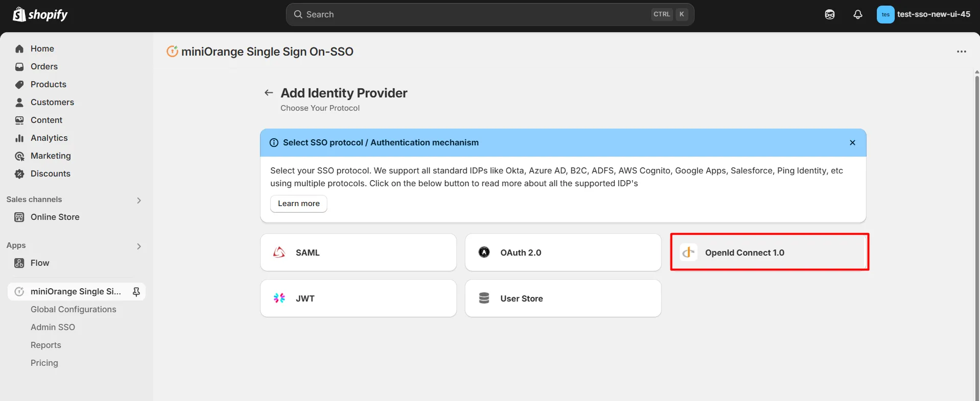Screen dimensions: 980x401
Task: Click the Shopify logo
Action: (x=40, y=14)
